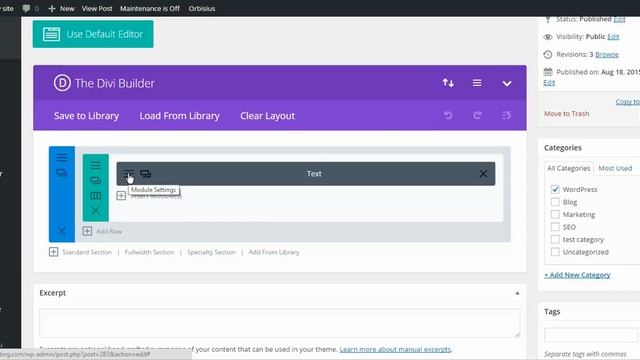Check the Uncategorized category
The height and width of the screenshot is (360, 640).
[x=555, y=252]
